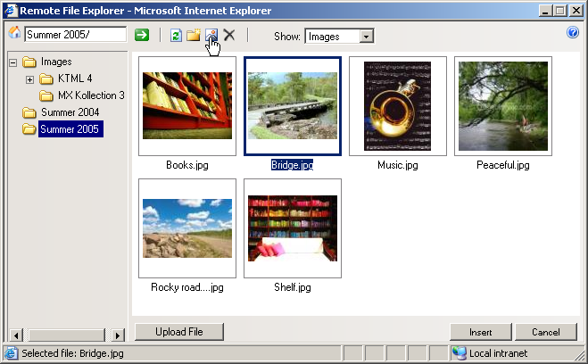Select the Peaceful.jpg thumbnail
This screenshot has width=588, height=364.
[x=503, y=105]
